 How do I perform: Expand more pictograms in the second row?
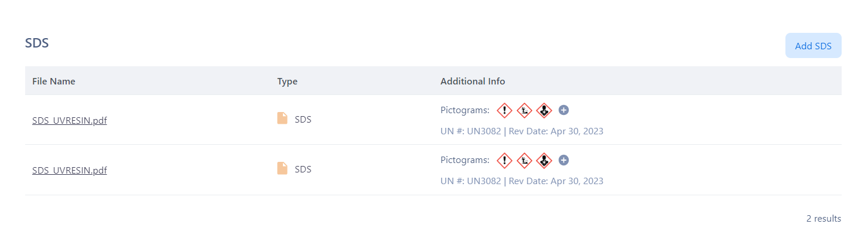pyautogui.click(x=564, y=160)
